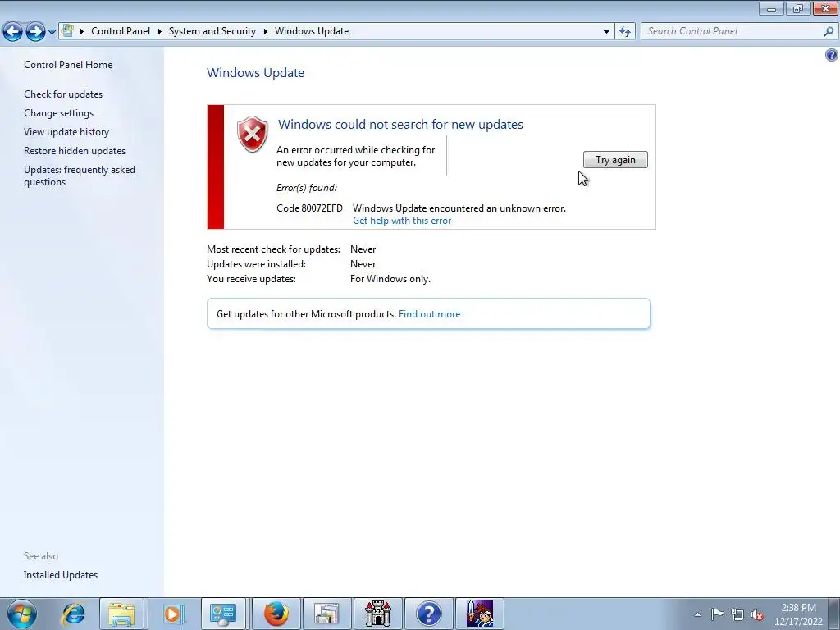Launch Firefox from the taskbar
Screen dimensions: 840x630
click(x=276, y=614)
